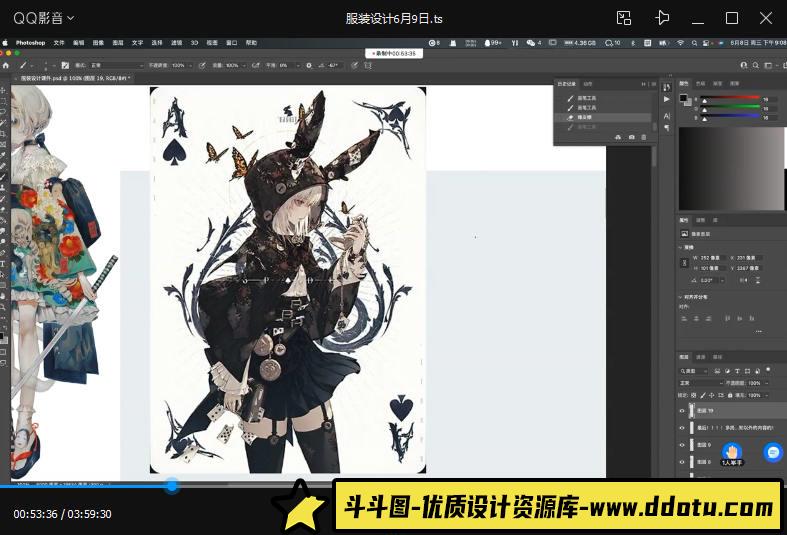Open the Paragraph panel icon
787x535 pixels.
tap(667, 128)
